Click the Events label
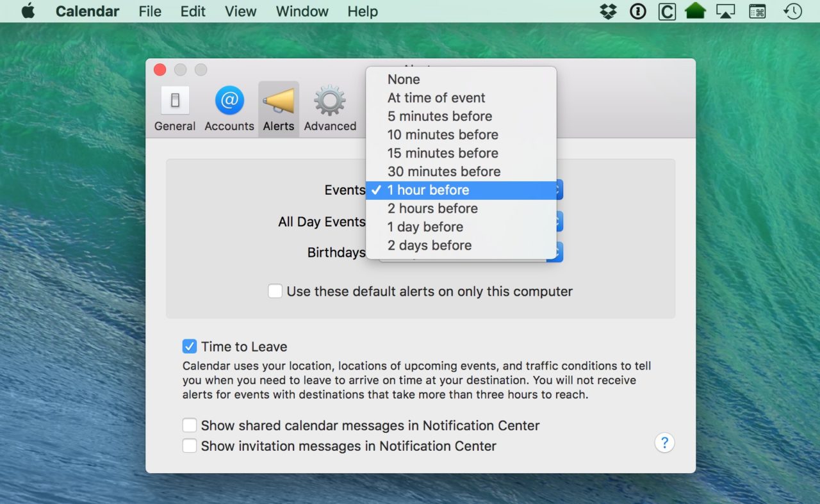The width and height of the screenshot is (820, 504). 345,190
